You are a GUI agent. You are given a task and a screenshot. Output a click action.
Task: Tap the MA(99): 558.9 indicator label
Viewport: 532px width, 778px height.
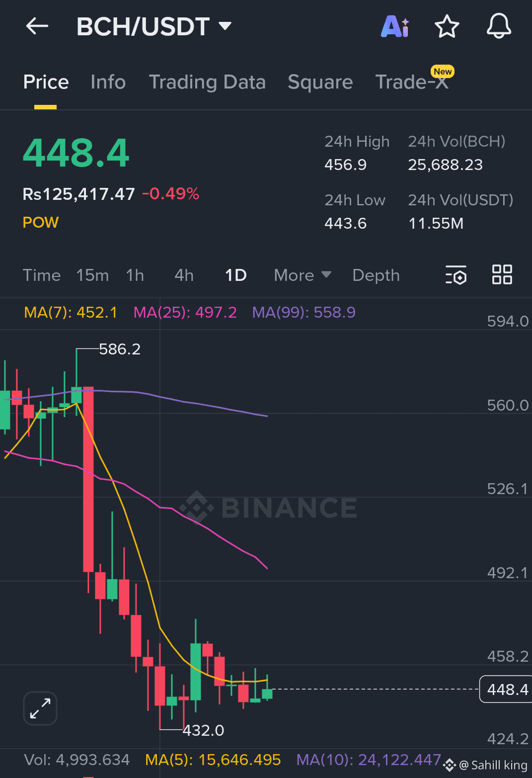tap(304, 312)
